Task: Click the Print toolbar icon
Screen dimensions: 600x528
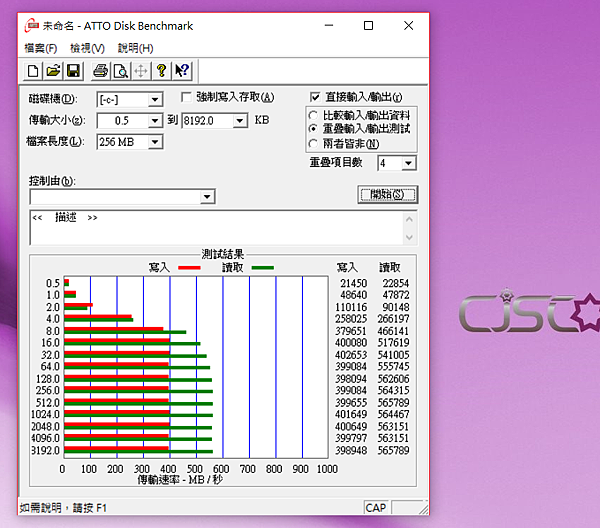Action: click(101, 71)
